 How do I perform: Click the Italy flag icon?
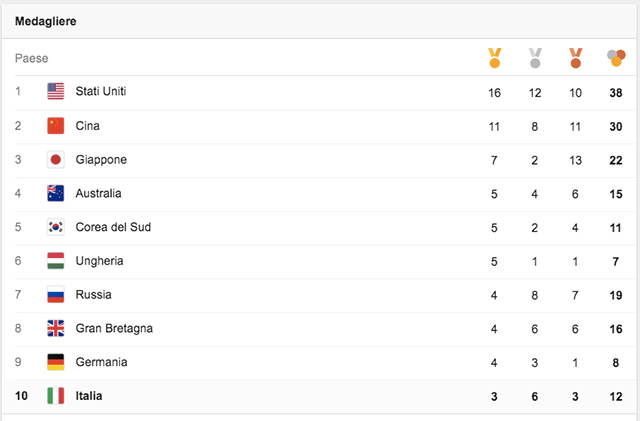pyautogui.click(x=56, y=396)
